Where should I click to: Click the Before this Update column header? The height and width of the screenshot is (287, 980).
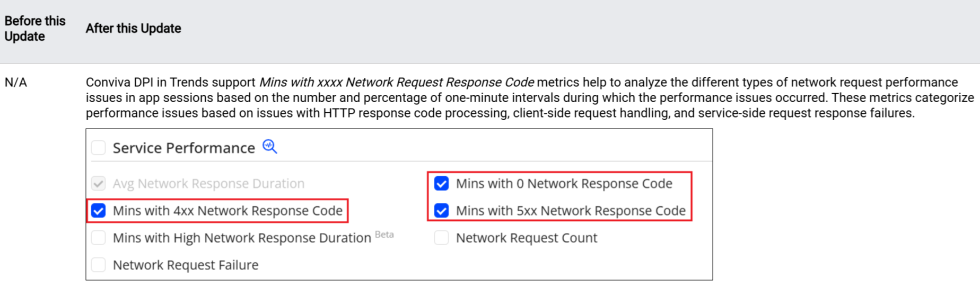click(x=35, y=29)
